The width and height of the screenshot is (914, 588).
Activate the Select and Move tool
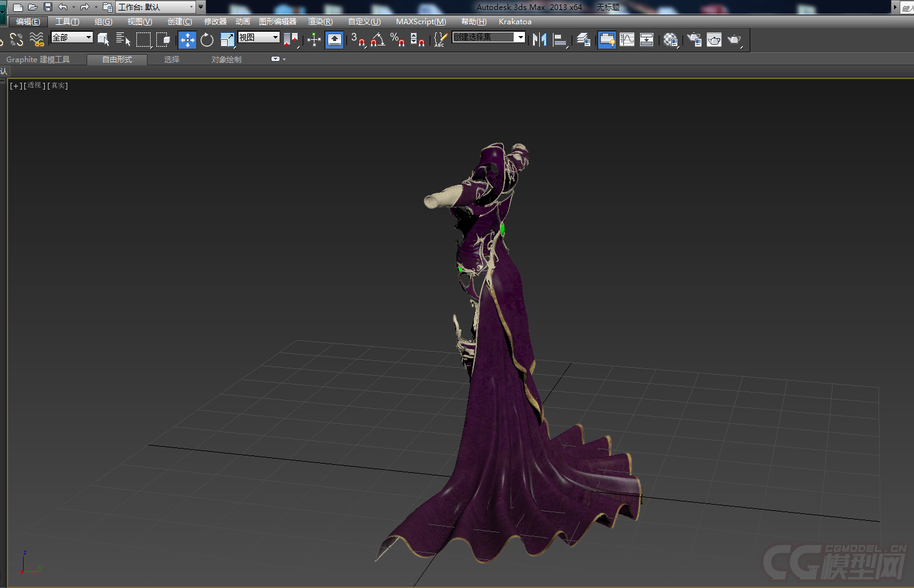point(187,40)
